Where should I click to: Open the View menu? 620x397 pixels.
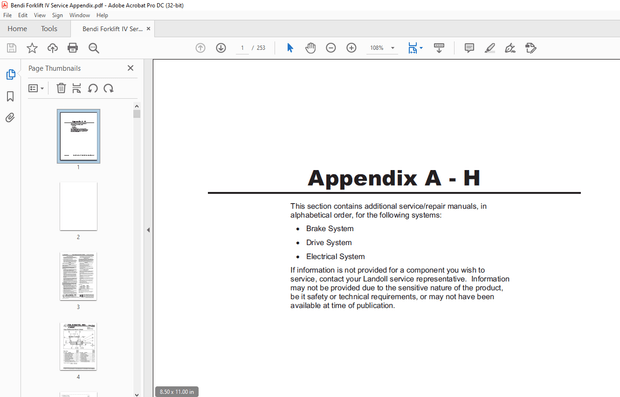40,15
